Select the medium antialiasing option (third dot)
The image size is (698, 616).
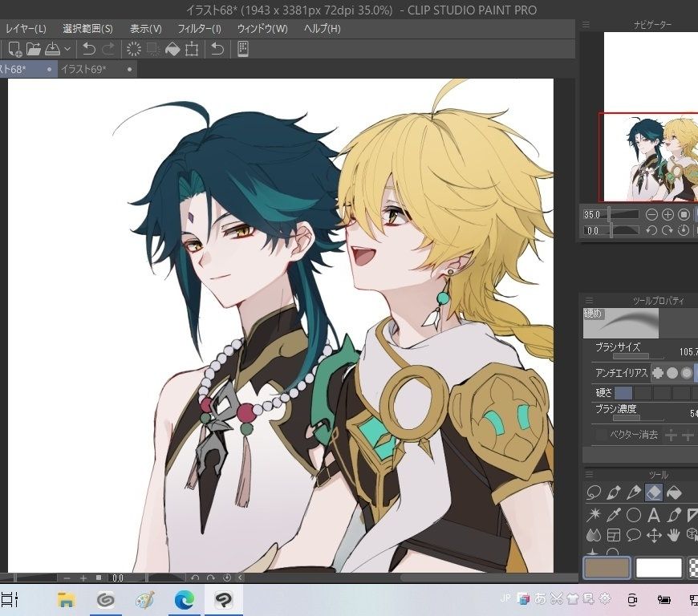[x=687, y=373]
